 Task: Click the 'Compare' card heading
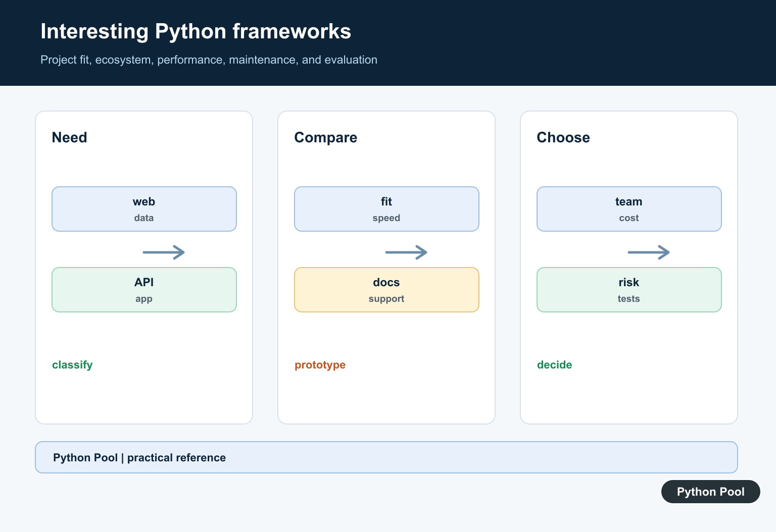325,137
